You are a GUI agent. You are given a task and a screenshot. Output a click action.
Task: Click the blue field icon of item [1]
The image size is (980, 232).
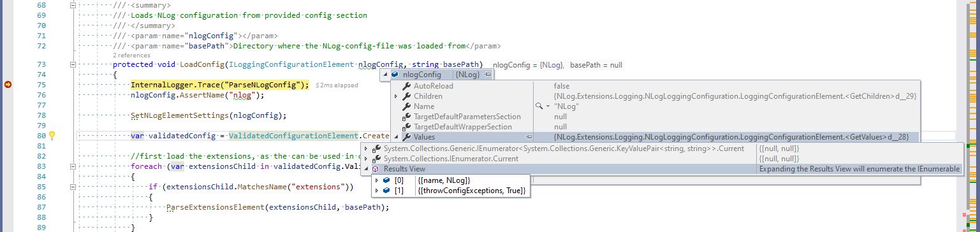[387, 191]
